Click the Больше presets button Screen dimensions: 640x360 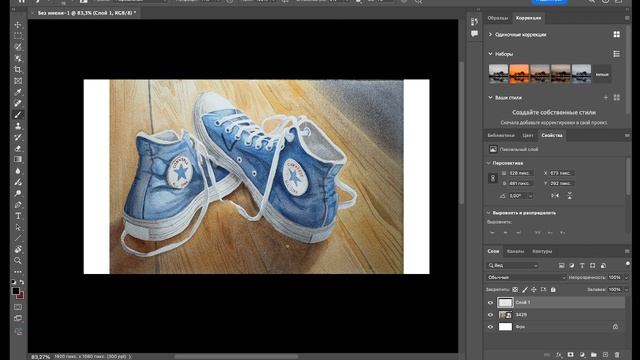click(x=602, y=74)
